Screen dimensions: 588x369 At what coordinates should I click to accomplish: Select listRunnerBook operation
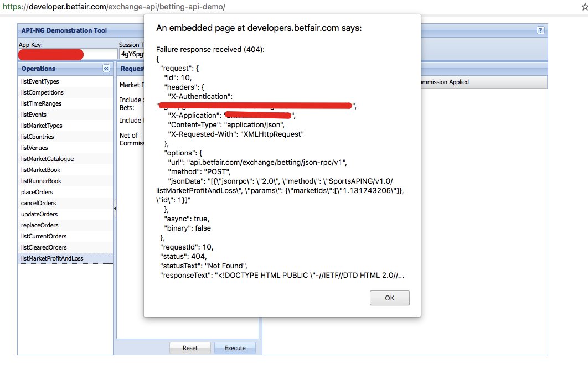65,181
